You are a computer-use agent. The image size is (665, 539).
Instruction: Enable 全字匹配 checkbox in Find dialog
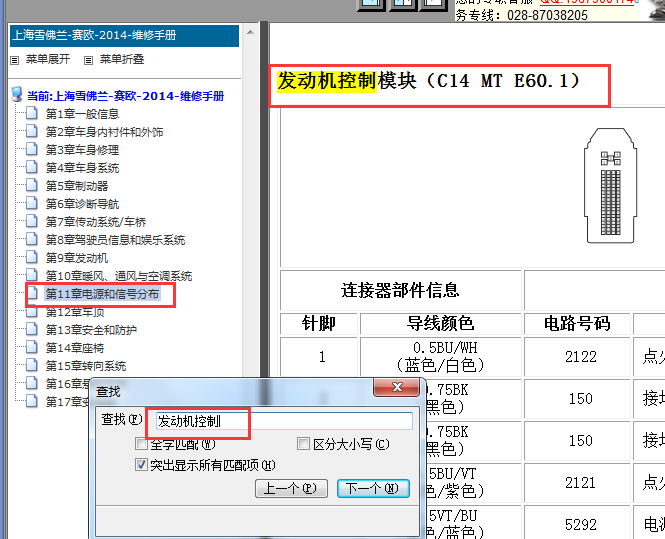coord(141,444)
